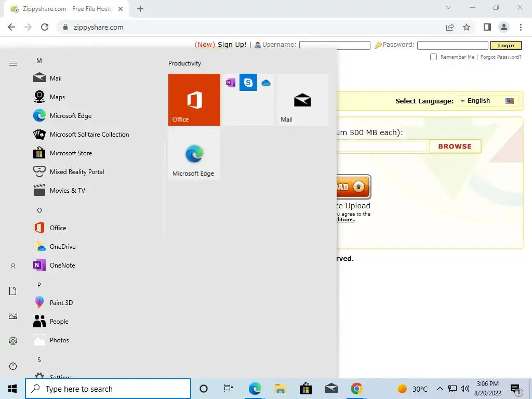Open a new Chrome tab
This screenshot has width=532, height=399.
coord(140,9)
